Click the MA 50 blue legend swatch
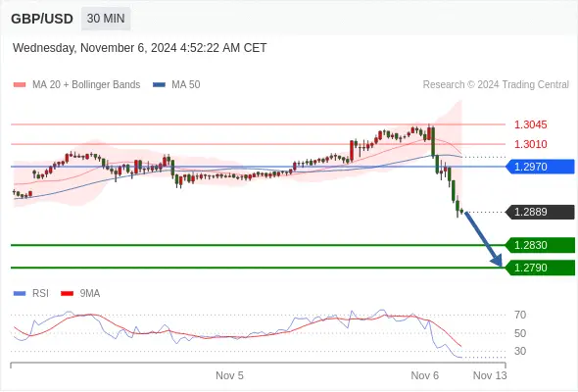 click(x=159, y=85)
